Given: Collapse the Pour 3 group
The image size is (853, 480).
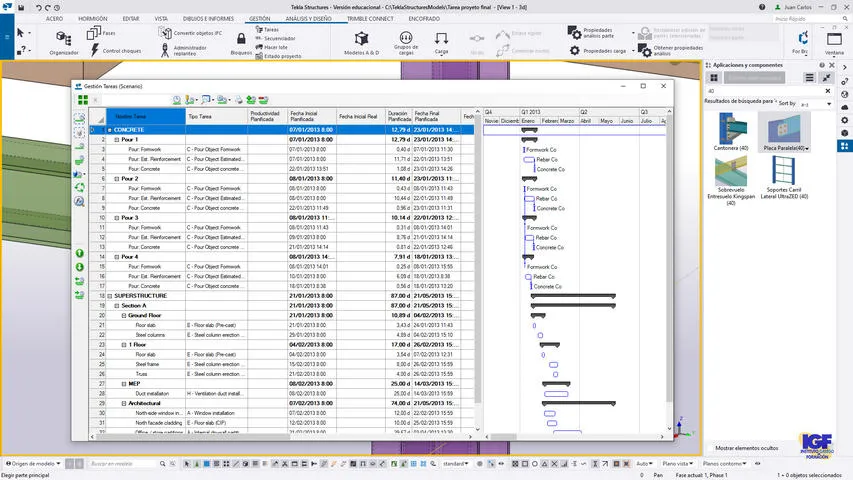Looking at the screenshot, I should (x=116, y=218).
